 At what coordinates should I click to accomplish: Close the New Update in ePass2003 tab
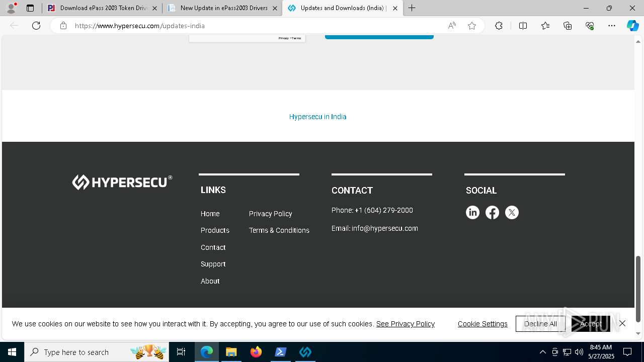tap(275, 8)
